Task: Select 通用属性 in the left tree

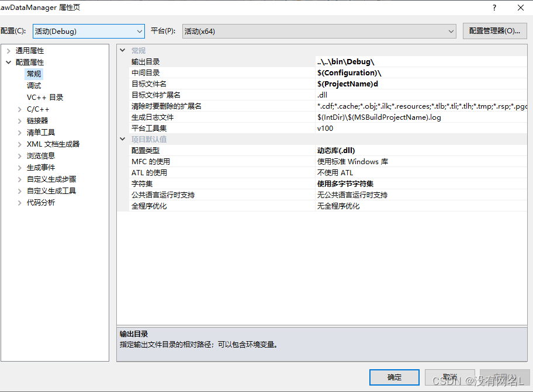Action: (x=30, y=50)
